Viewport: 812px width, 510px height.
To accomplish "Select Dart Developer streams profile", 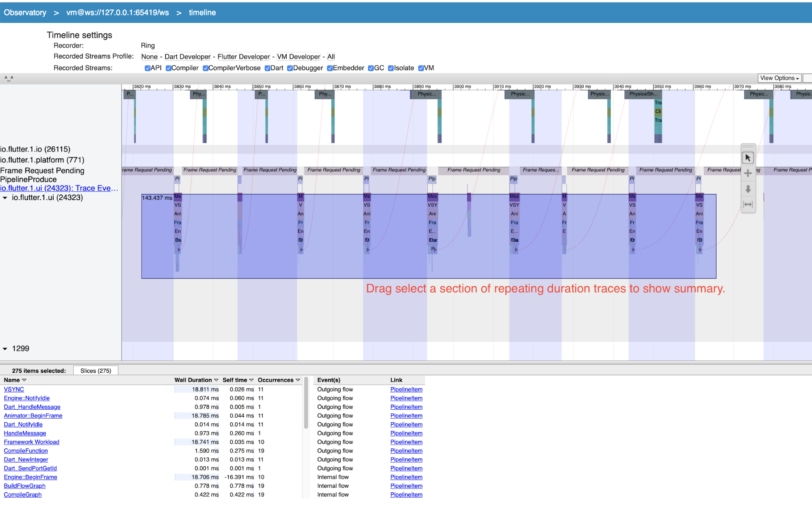I will tap(187, 57).
